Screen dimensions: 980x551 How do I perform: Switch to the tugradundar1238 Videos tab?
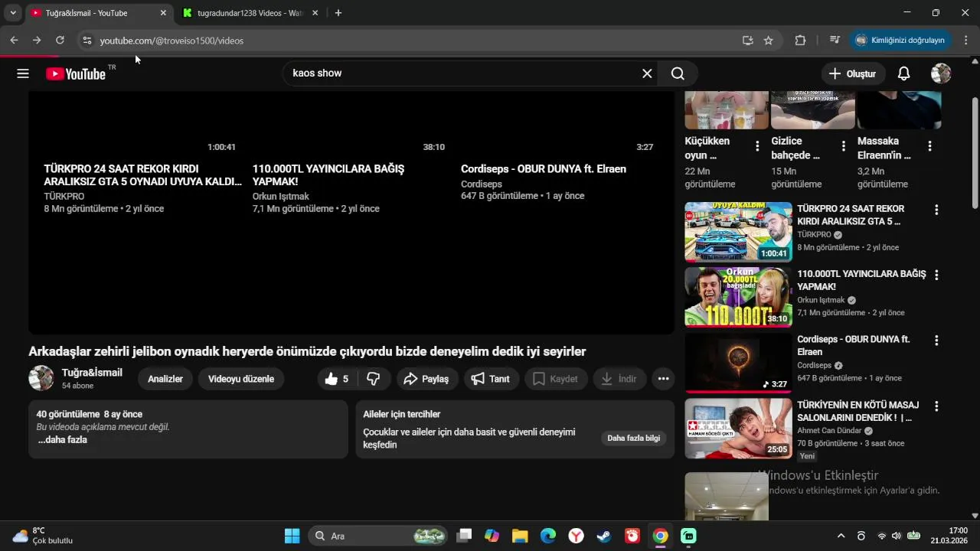[249, 13]
